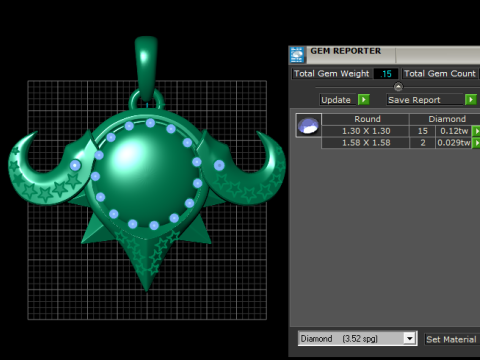Click the Gem Reporter panel icon
The width and height of the screenshot is (480, 360).
point(297,55)
